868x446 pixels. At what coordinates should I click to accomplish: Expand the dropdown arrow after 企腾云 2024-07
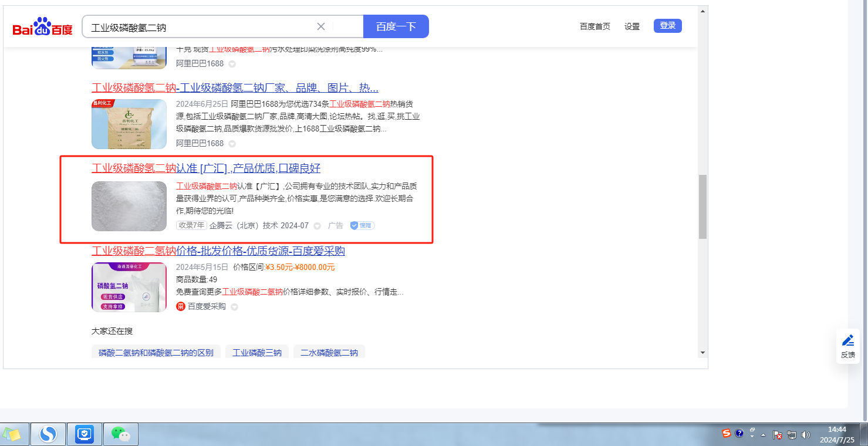(x=318, y=226)
